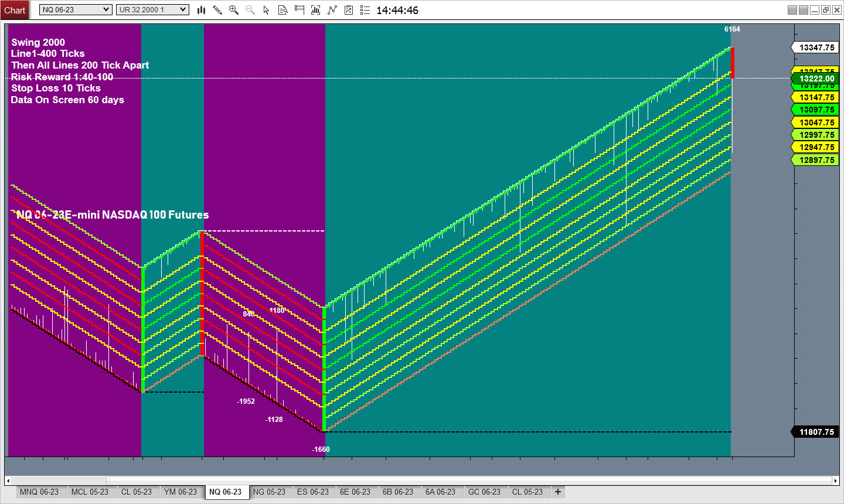Viewport: 844px width, 504px height.
Task: Click the zoom in magnifier icon
Action: click(x=234, y=10)
